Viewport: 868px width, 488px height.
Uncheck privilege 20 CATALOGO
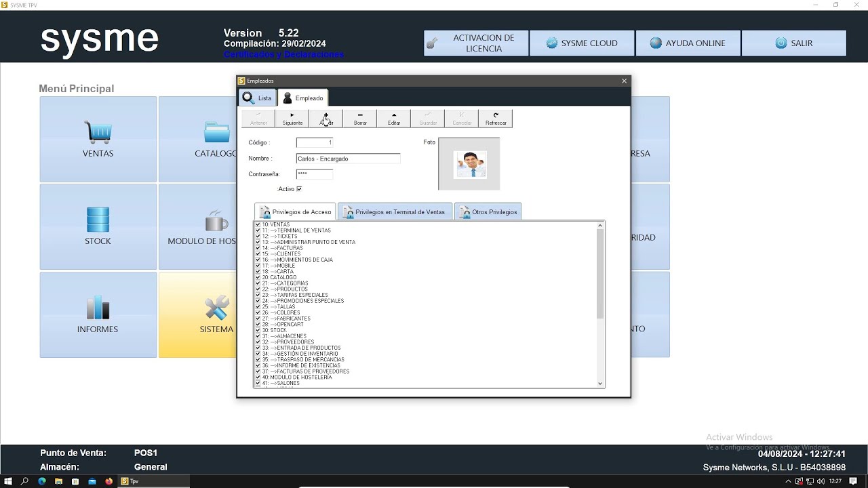click(258, 277)
